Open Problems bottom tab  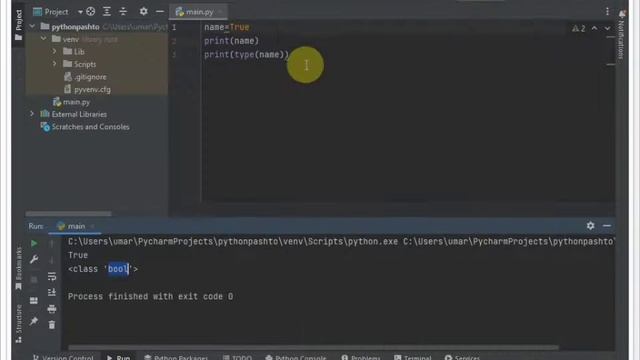[x=361, y=358]
